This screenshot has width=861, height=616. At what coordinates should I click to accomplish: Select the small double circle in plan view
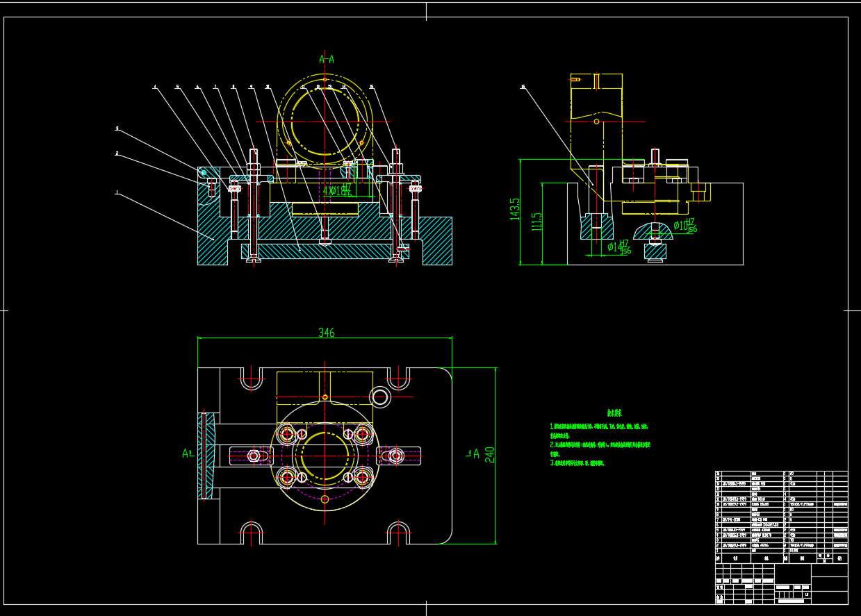point(380,397)
